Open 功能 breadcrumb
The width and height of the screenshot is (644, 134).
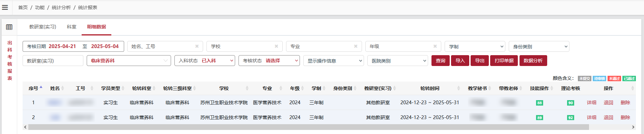tap(40, 7)
